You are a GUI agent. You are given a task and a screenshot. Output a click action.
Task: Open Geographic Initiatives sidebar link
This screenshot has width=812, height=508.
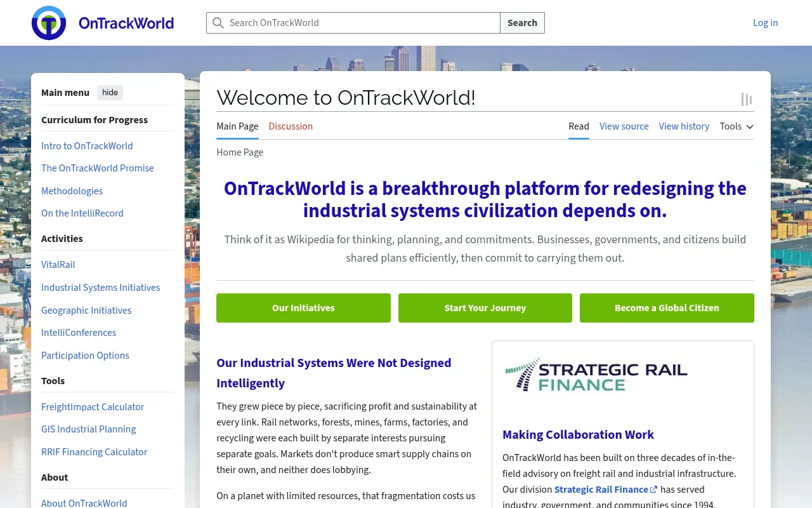[86, 311]
